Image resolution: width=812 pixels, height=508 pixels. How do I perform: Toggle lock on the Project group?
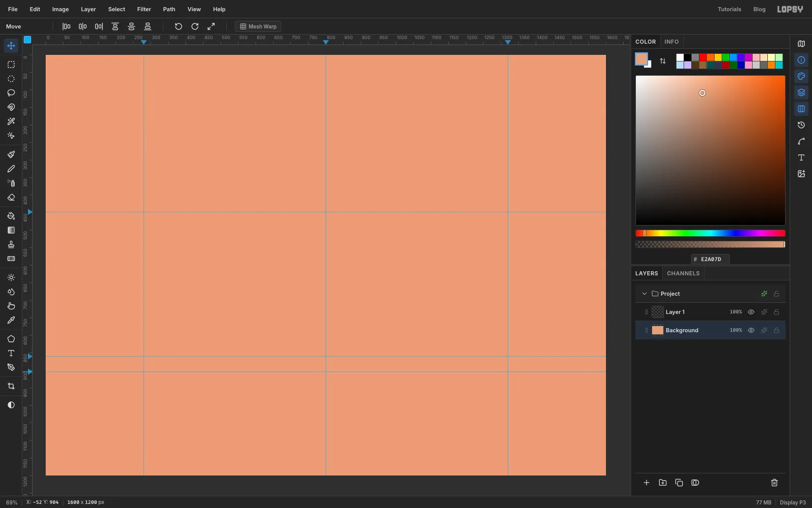[x=776, y=294]
